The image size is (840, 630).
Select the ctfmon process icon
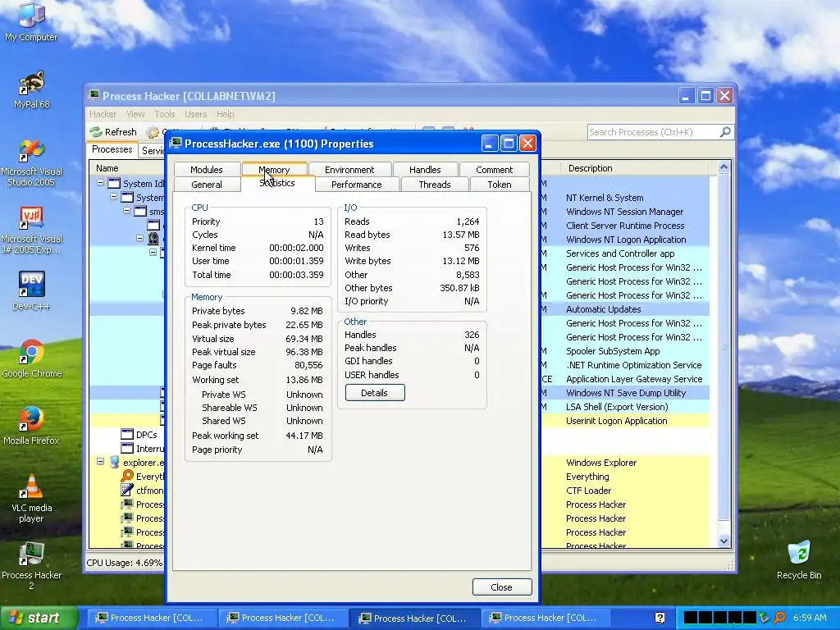click(x=127, y=491)
